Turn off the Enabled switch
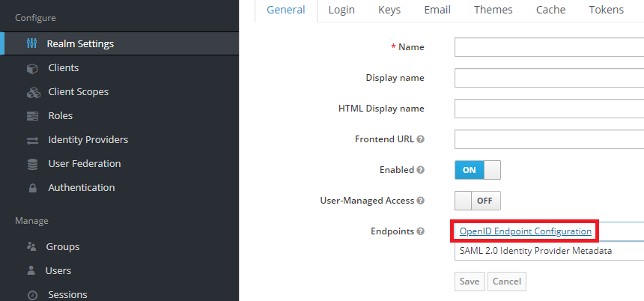Image resolution: width=644 pixels, height=301 pixels. [x=477, y=170]
